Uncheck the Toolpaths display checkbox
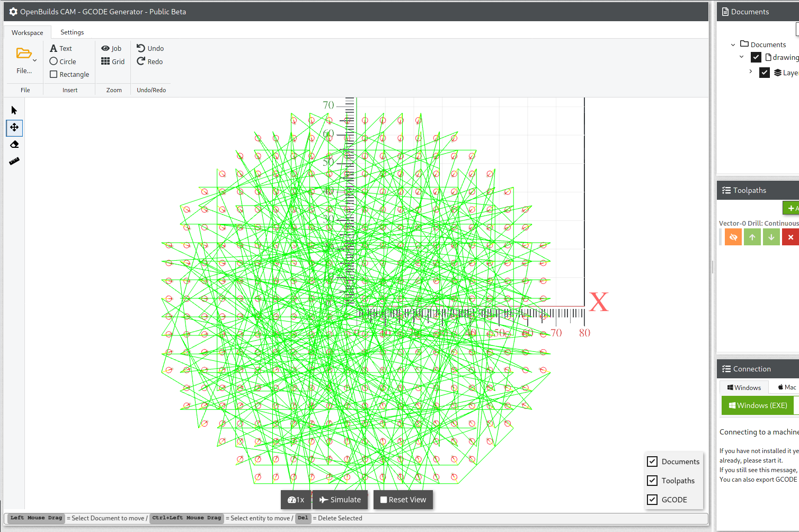 tap(652, 481)
